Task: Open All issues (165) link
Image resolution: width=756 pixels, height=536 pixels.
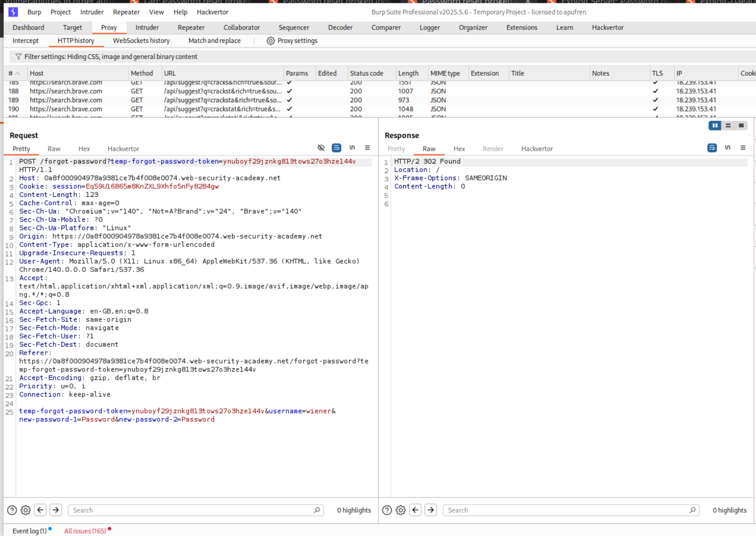Action: [85, 531]
